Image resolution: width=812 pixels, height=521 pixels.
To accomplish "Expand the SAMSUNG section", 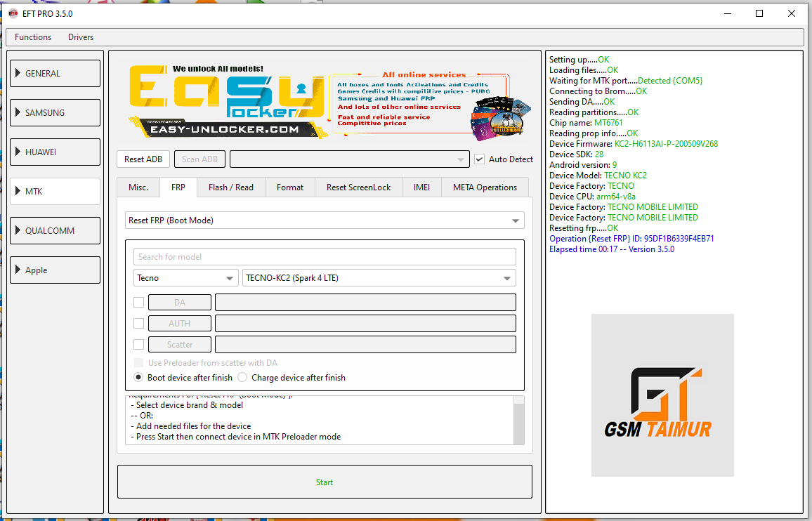I will tap(55, 113).
